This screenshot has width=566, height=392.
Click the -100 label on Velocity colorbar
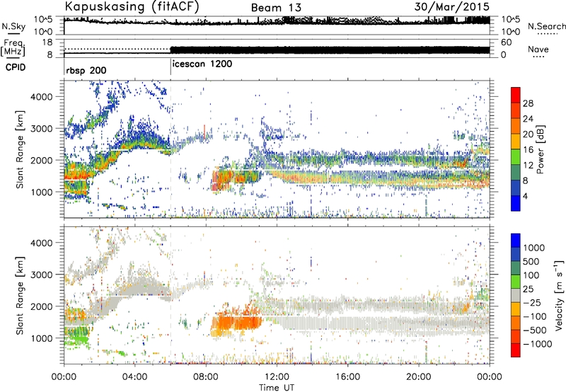click(x=535, y=316)
